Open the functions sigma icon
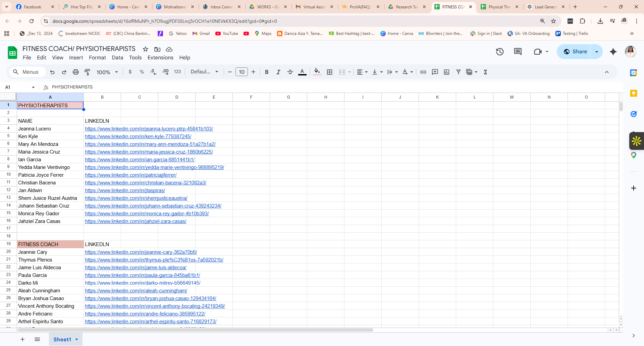 point(485,72)
